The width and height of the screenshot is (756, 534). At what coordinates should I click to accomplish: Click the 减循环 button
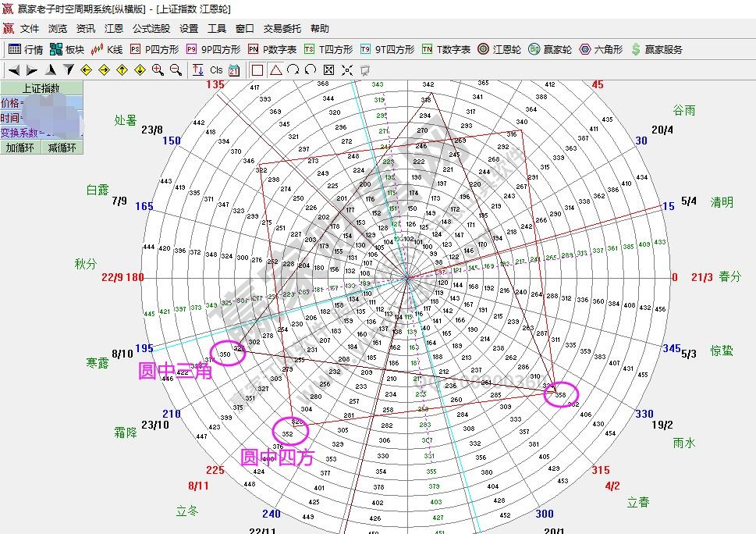coord(62,148)
